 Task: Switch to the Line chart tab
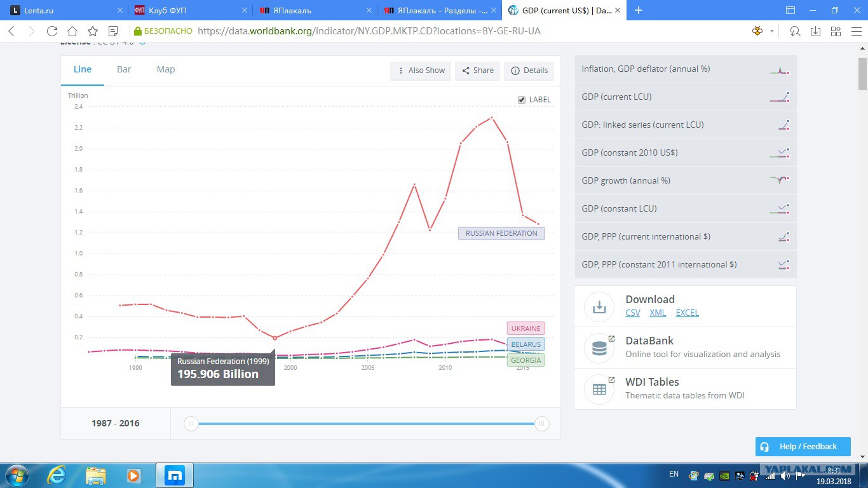83,69
